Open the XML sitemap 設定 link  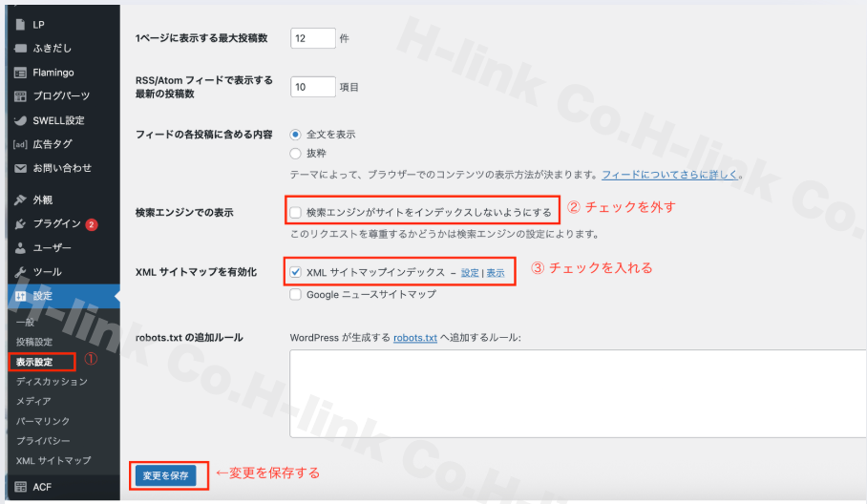coord(470,272)
